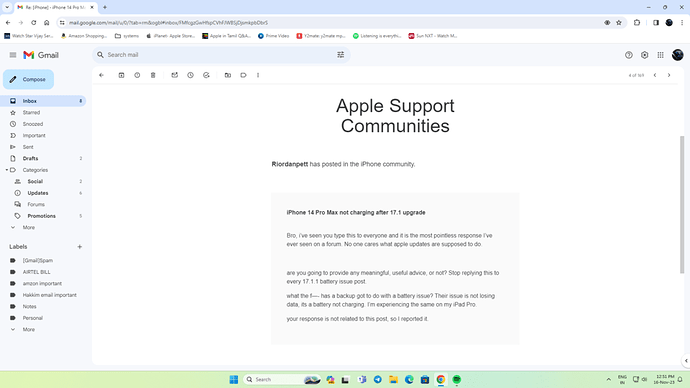Viewport: 690px width, 388px height.
Task: Click the email vertical scrollbar
Action: click(x=682, y=205)
